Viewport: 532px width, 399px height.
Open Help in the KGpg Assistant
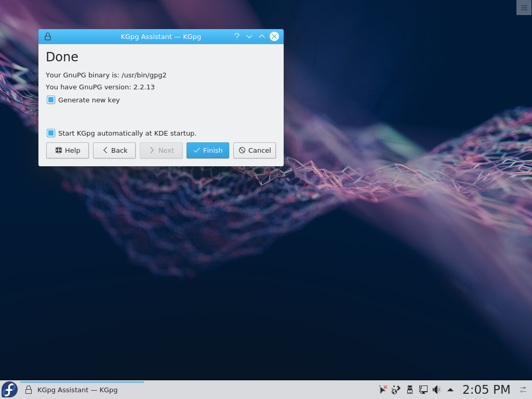68,150
